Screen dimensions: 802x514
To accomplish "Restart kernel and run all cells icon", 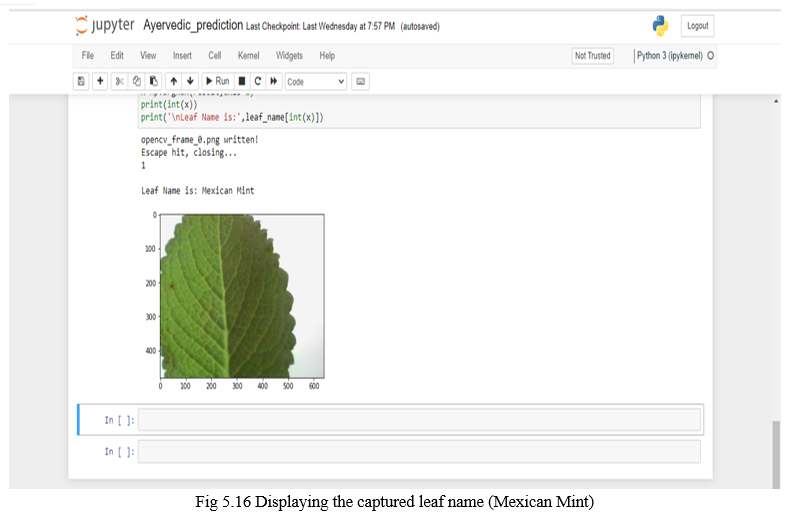I will tap(274, 81).
